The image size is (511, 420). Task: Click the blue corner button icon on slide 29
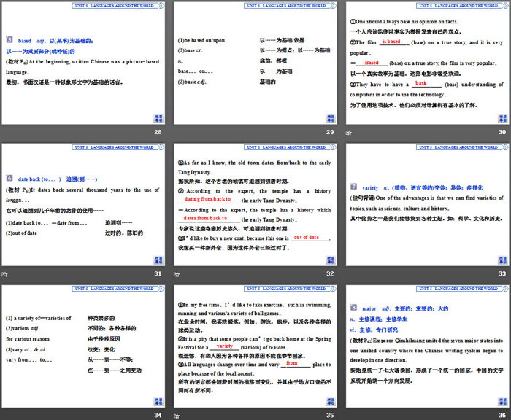[x=331, y=118]
